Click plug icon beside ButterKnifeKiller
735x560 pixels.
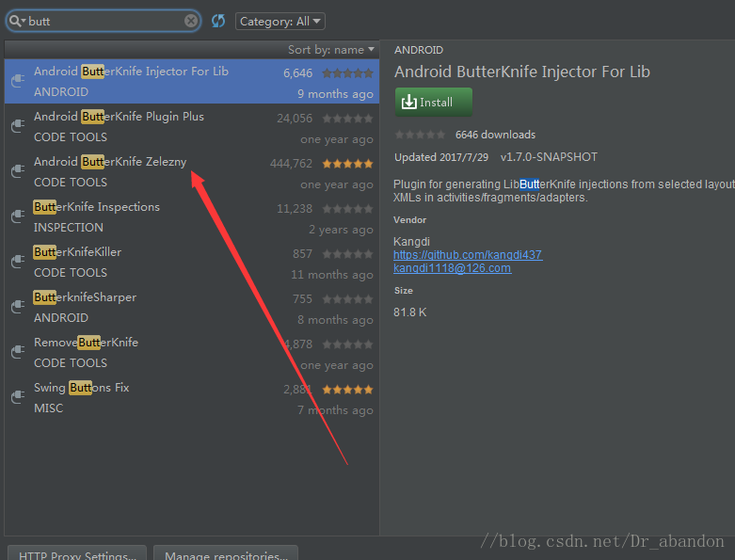tap(18, 262)
